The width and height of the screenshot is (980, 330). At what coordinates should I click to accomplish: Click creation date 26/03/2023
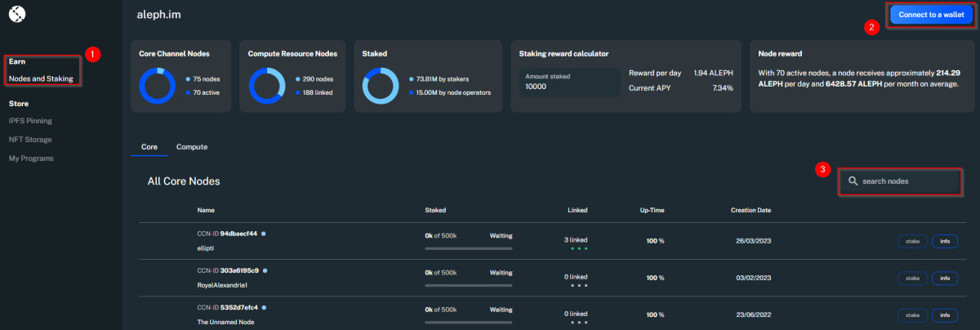751,242
